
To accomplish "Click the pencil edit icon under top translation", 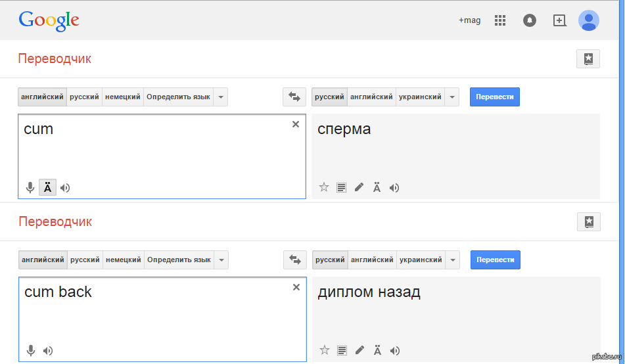I will pos(359,187).
